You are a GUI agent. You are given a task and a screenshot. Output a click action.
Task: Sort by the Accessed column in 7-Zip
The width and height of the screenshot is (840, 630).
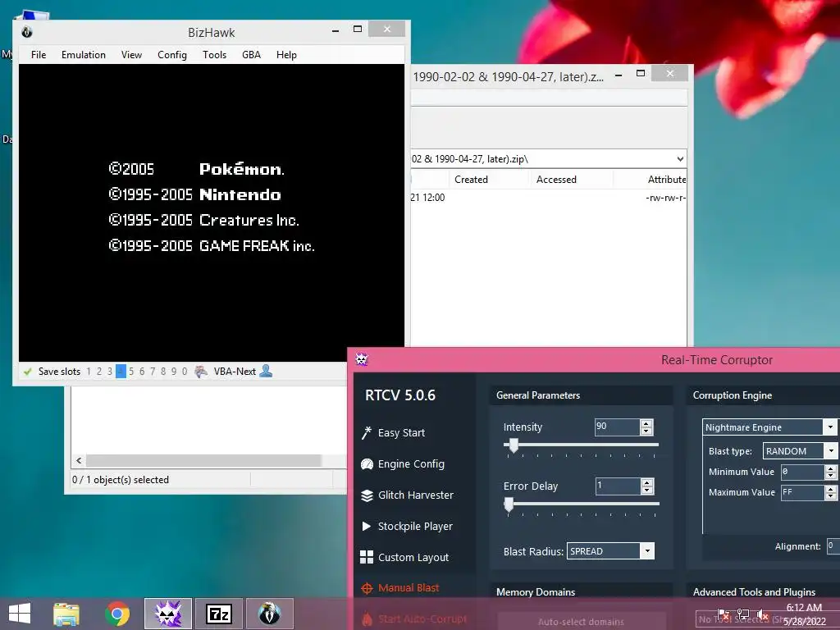571,180
